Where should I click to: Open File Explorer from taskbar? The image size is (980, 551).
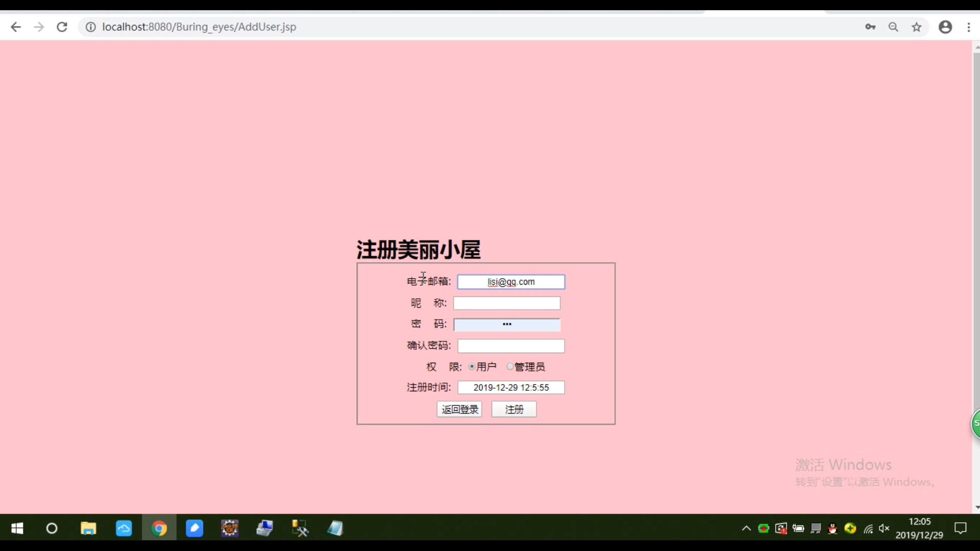88,529
